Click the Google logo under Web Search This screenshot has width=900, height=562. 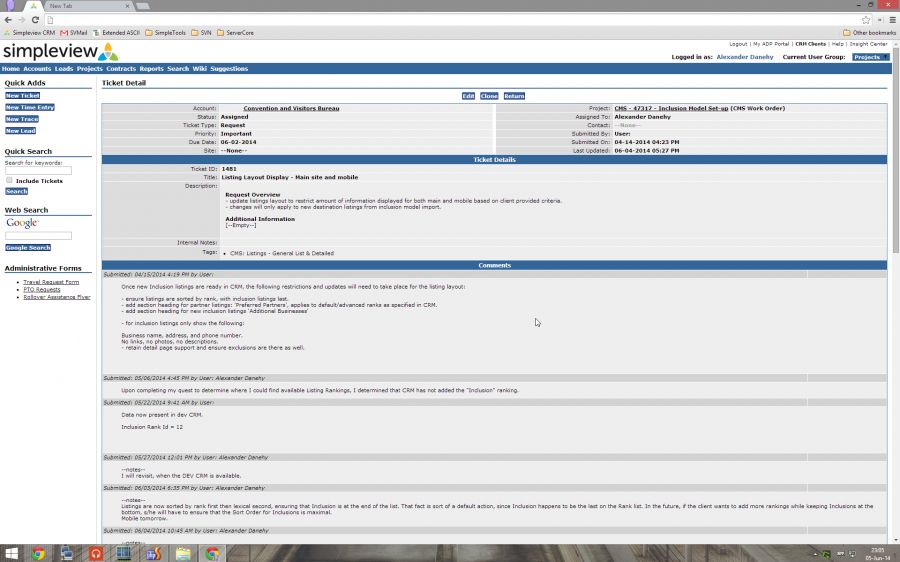pyautogui.click(x=22, y=223)
